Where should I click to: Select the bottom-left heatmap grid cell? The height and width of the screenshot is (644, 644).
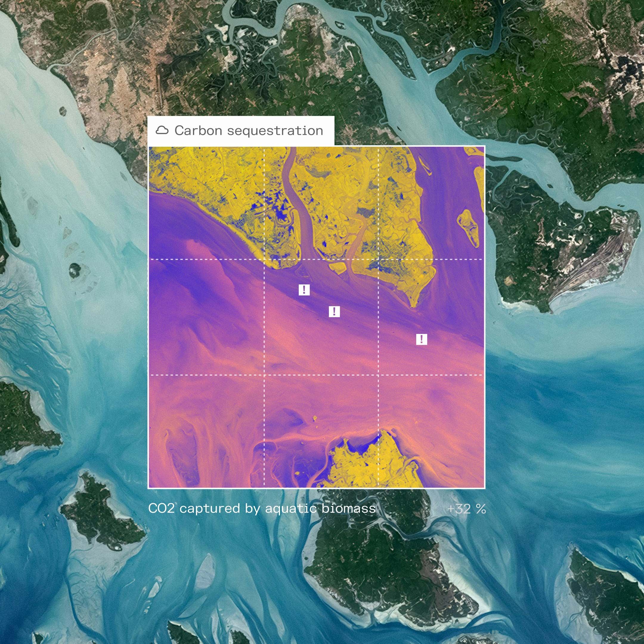pos(206,431)
